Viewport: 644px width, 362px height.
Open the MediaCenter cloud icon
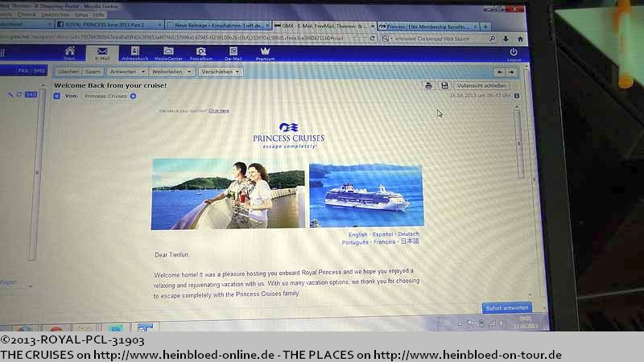168,54
